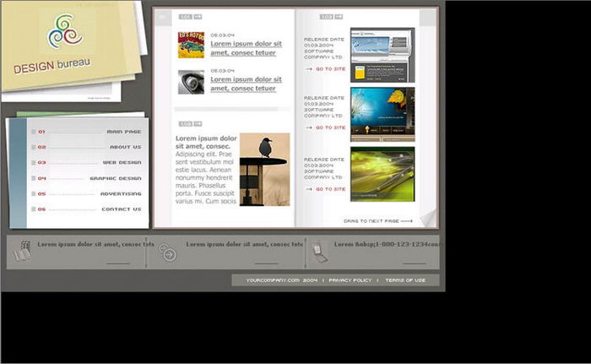591x364 pixels.
Task: Click the page curl corner icon
Action: pyautogui.click(x=427, y=219)
